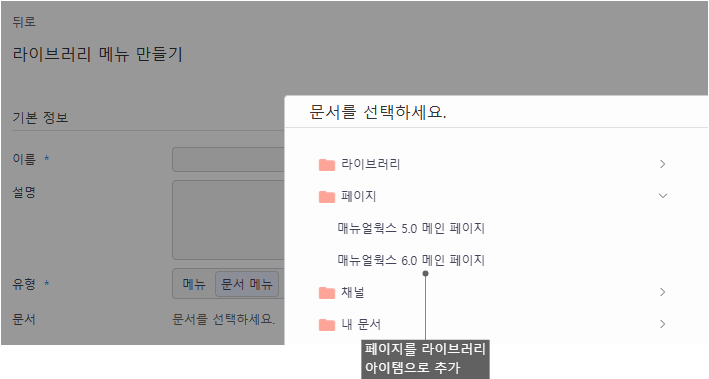Screen dimensions: 709x379
Task: Open the 채널 folder label
Action: 353,292
